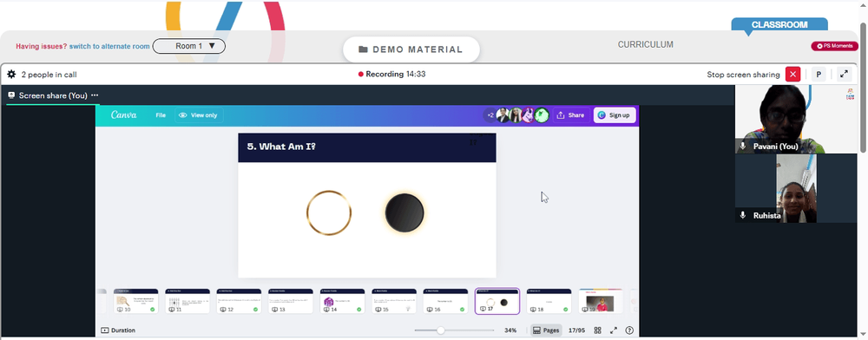Click the green collaborator avatar in Canva
The height and width of the screenshot is (340, 868).
(542, 115)
